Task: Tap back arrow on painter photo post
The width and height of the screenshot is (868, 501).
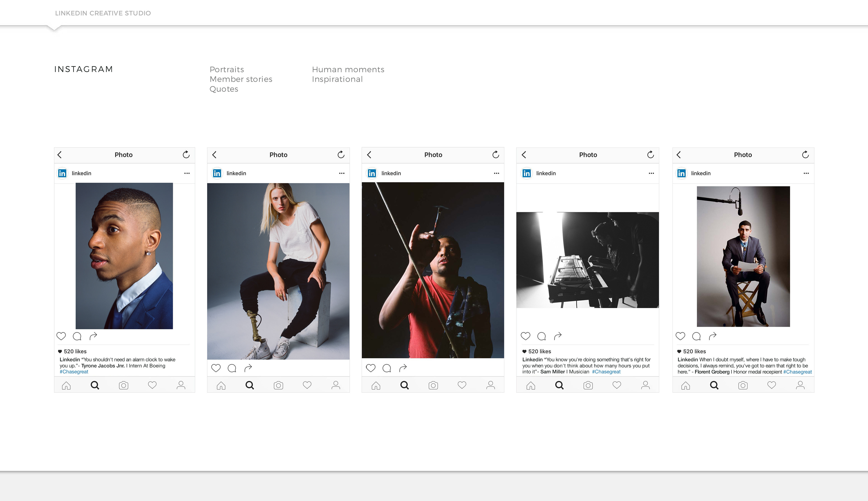Action: (369, 155)
